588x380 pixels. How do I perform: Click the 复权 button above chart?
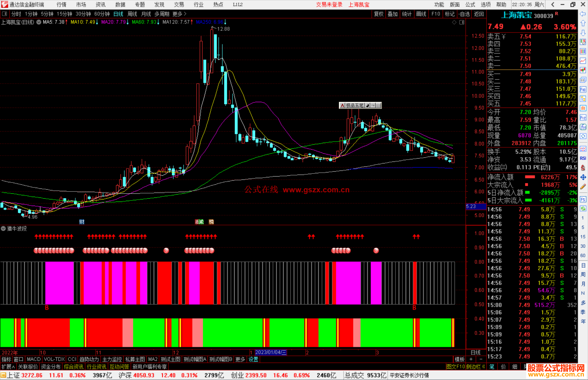click(379, 14)
